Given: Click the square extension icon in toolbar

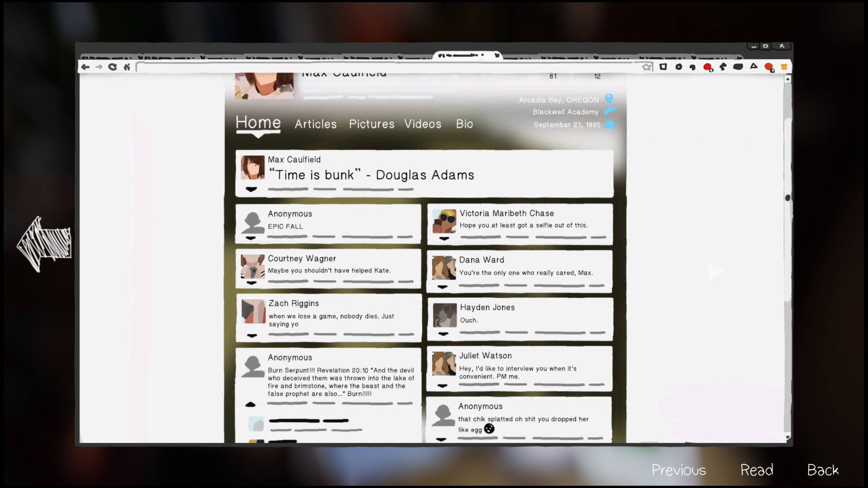Looking at the screenshot, I should coord(663,67).
